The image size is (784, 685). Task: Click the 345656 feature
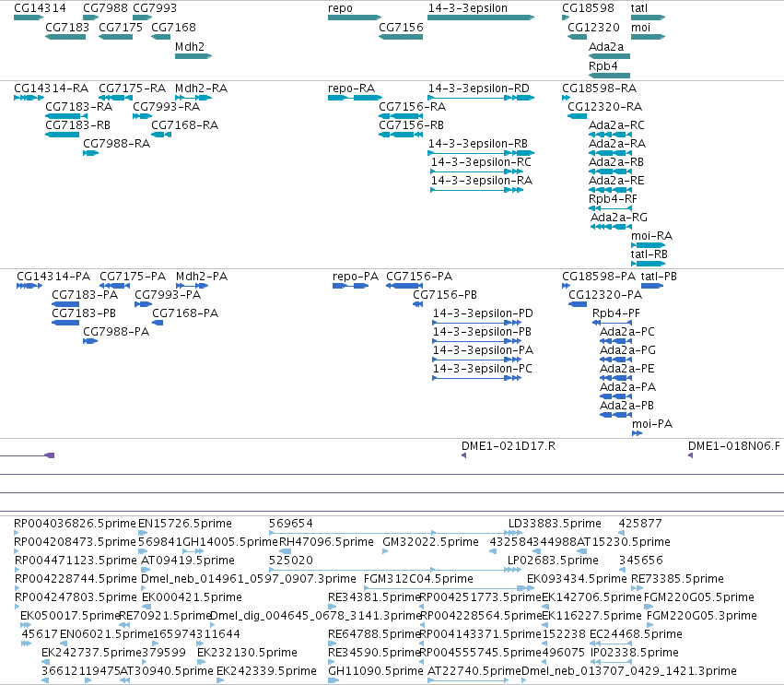(x=622, y=570)
